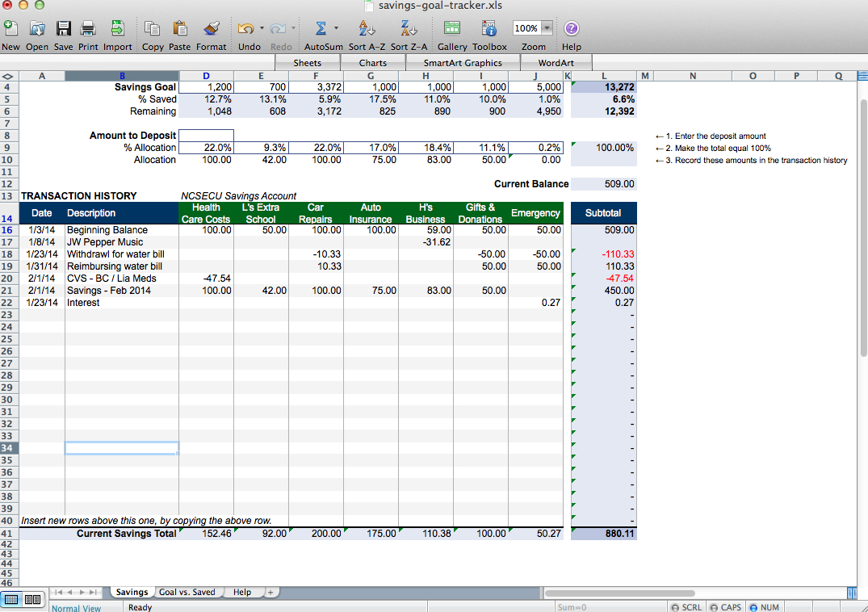Sort ascending with Sort A-Z icon

[367, 29]
